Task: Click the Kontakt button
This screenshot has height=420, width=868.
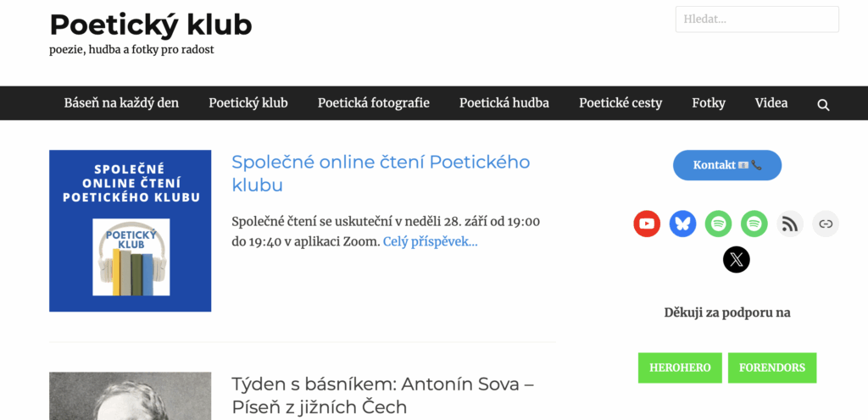Action: click(x=726, y=165)
